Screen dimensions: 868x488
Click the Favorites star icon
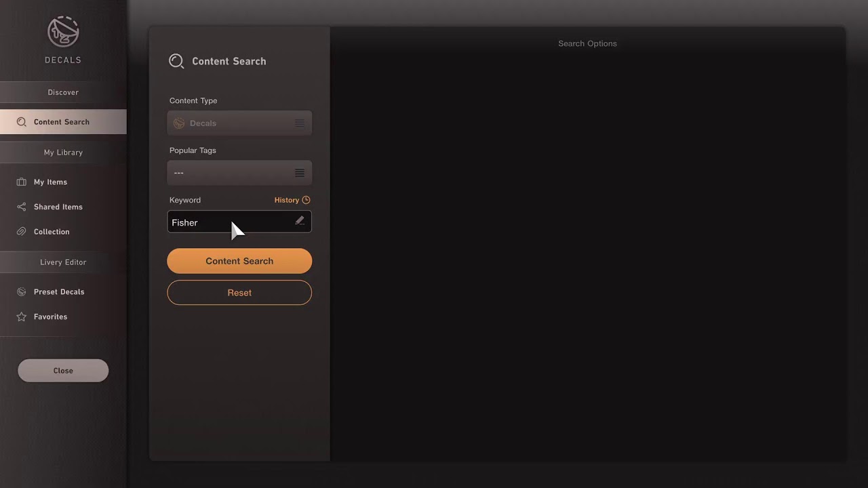click(x=22, y=317)
